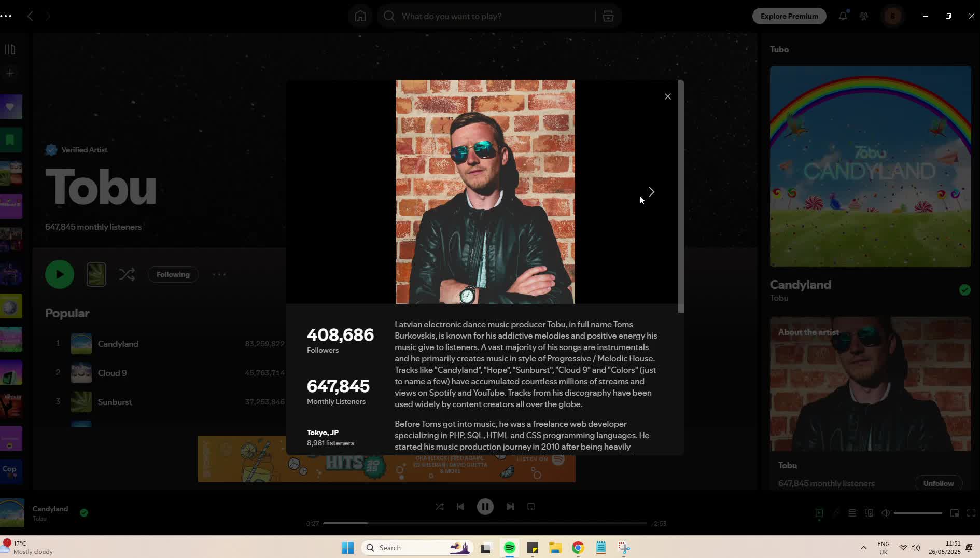Click the Explore Premium button
980x558 pixels.
[x=789, y=16]
